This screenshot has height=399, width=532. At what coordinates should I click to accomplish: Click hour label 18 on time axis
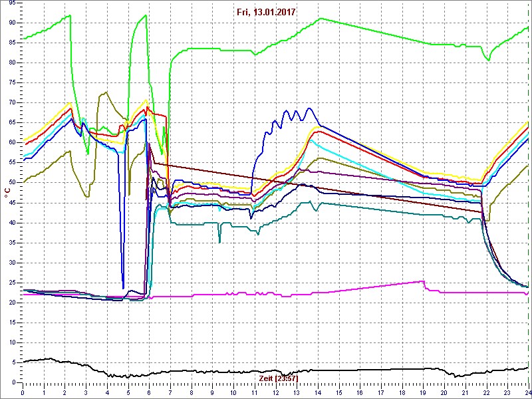click(x=402, y=392)
